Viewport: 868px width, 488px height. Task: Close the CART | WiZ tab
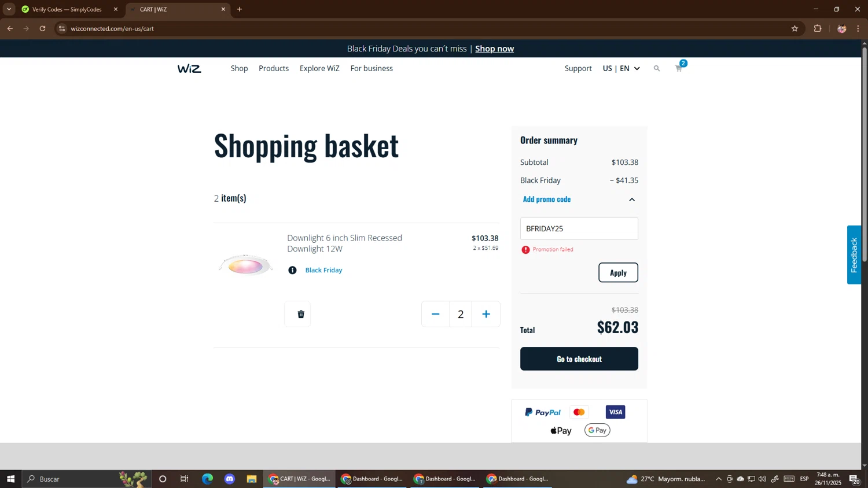(223, 9)
